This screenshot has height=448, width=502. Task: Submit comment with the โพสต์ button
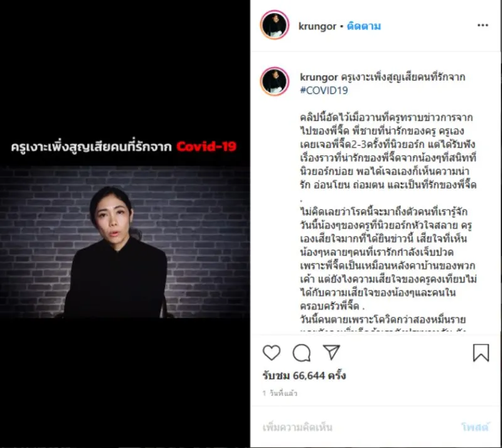tap(476, 427)
